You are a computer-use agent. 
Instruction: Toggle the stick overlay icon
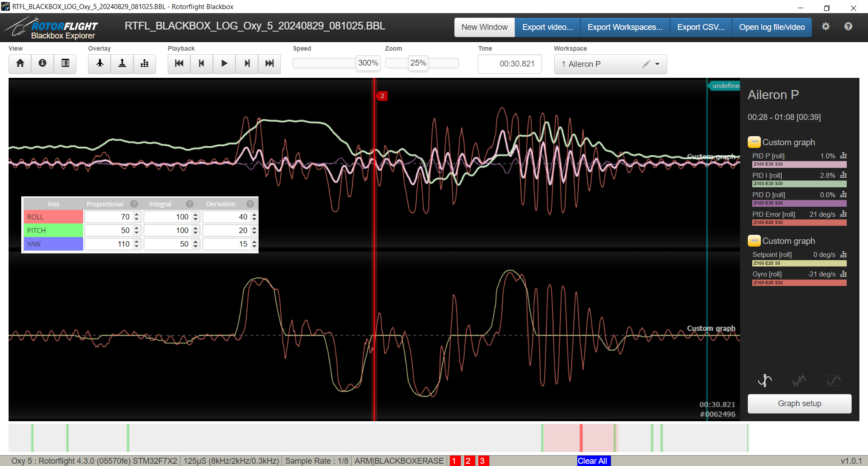pos(122,64)
